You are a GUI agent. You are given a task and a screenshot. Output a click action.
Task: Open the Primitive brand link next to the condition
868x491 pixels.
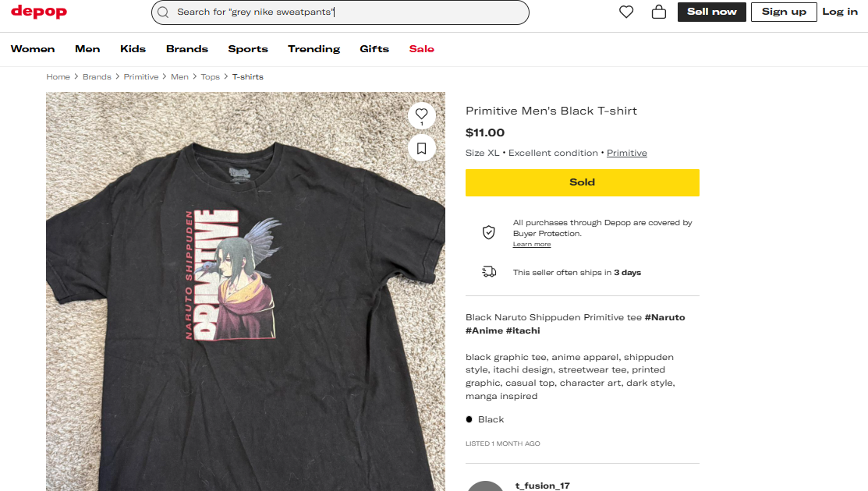point(627,153)
